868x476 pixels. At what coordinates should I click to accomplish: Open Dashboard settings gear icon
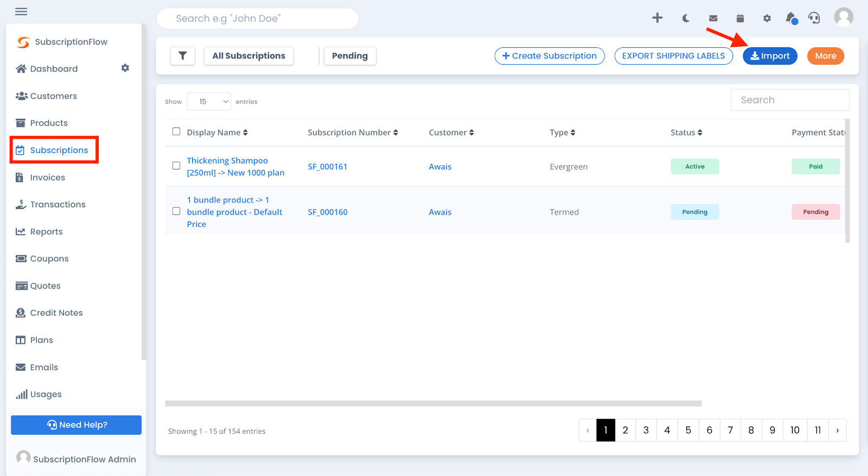125,68
